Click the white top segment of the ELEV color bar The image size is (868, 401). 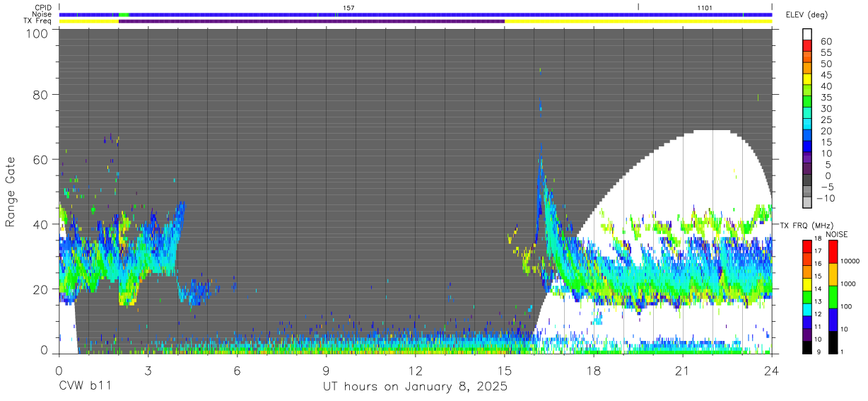click(x=807, y=35)
